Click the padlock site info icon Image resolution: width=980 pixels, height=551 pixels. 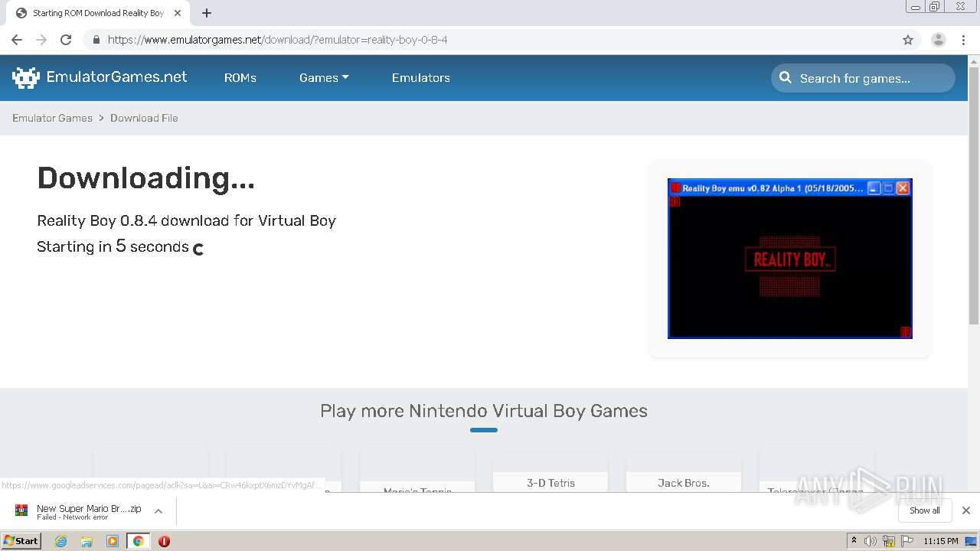click(96, 40)
